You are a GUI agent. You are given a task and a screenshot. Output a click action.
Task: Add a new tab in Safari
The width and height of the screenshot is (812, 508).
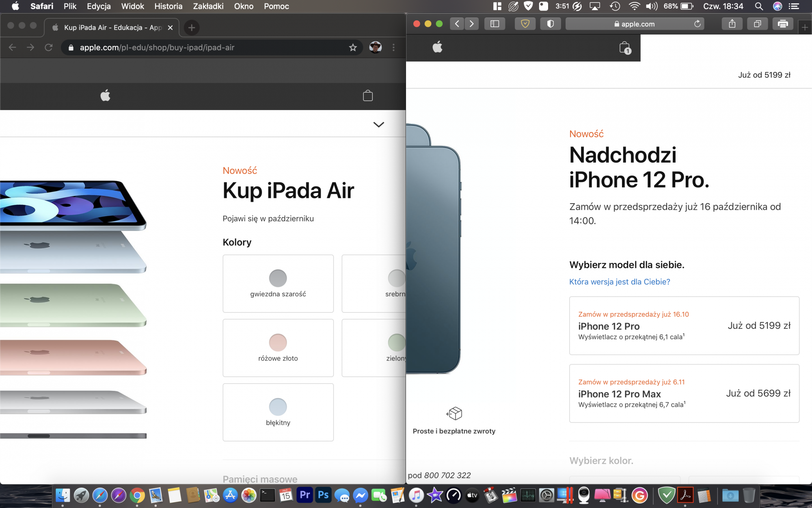[x=805, y=27]
